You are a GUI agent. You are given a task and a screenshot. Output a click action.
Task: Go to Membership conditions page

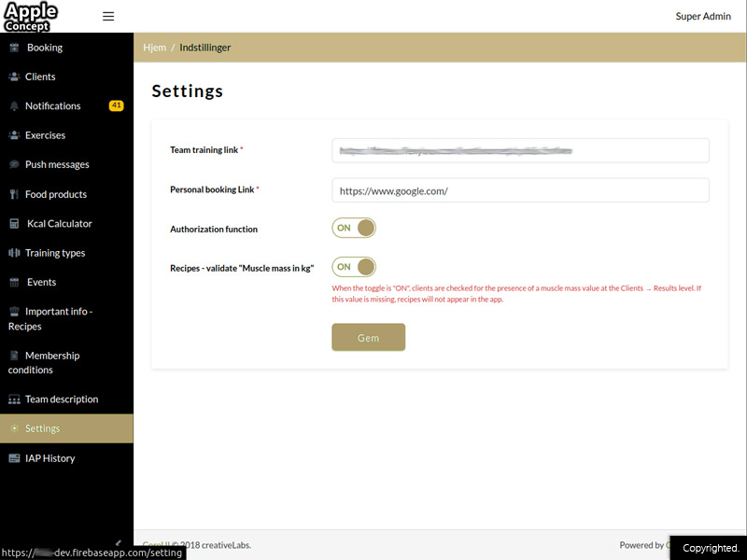pyautogui.click(x=51, y=362)
